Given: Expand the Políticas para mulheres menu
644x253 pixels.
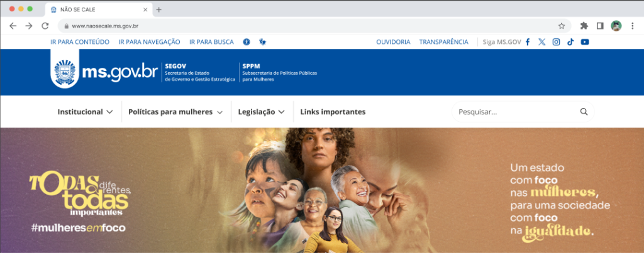Looking at the screenshot, I should tap(175, 112).
